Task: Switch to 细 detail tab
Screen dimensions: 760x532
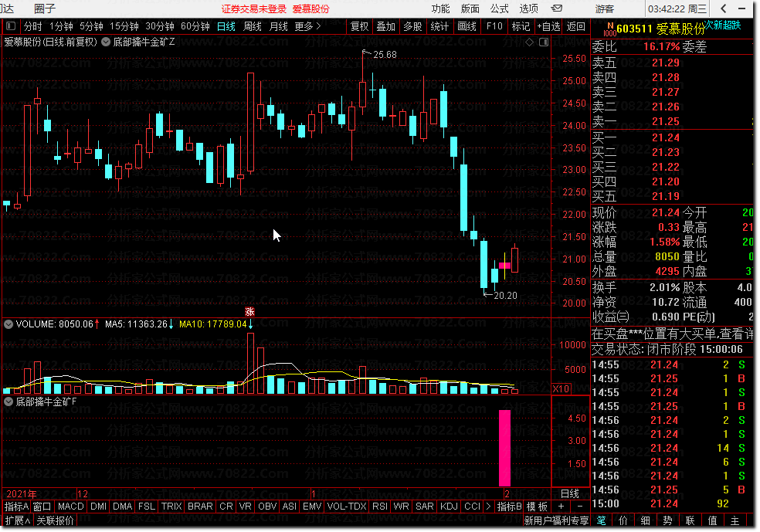Action: (x=645, y=520)
